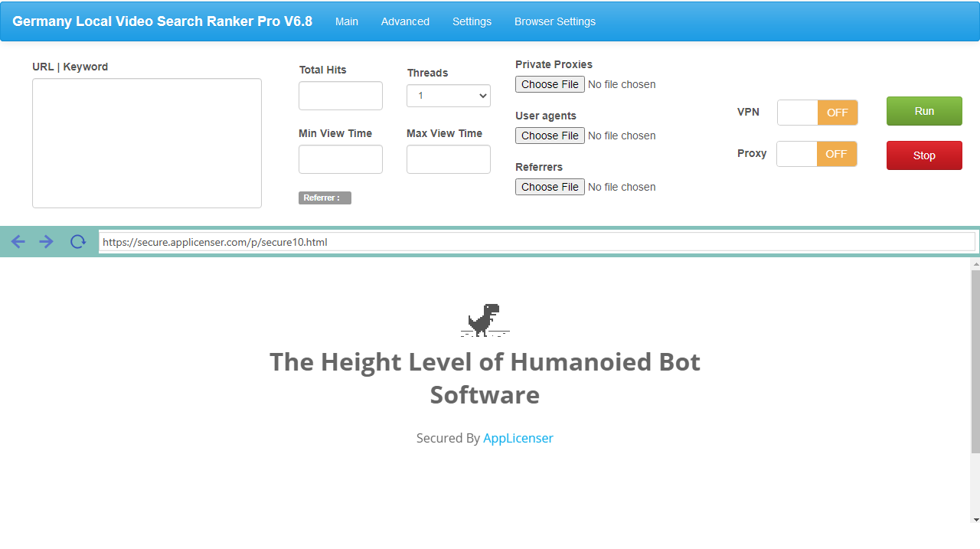Click the Max View Time field

[x=449, y=159]
